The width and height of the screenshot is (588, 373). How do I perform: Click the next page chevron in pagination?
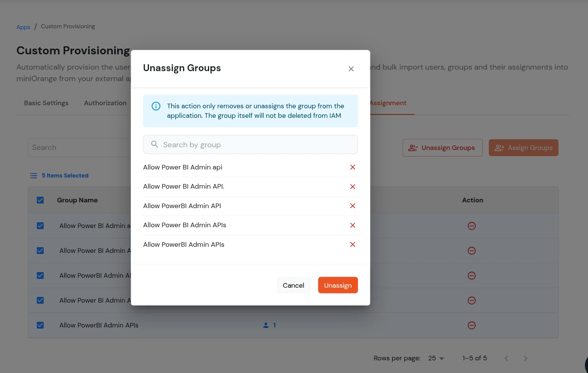525,358
